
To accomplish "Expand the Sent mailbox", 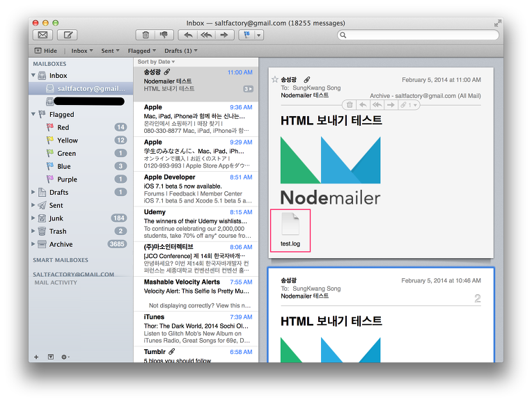I will (x=33, y=205).
